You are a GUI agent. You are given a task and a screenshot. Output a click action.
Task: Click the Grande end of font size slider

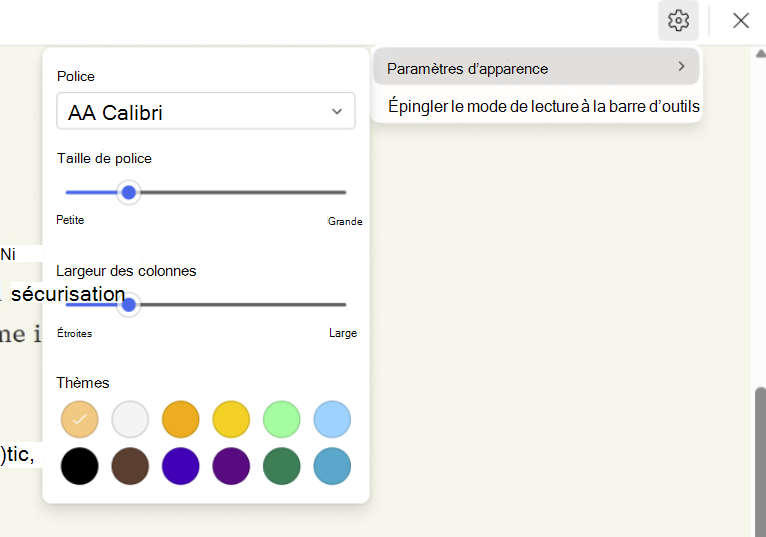[345, 221]
